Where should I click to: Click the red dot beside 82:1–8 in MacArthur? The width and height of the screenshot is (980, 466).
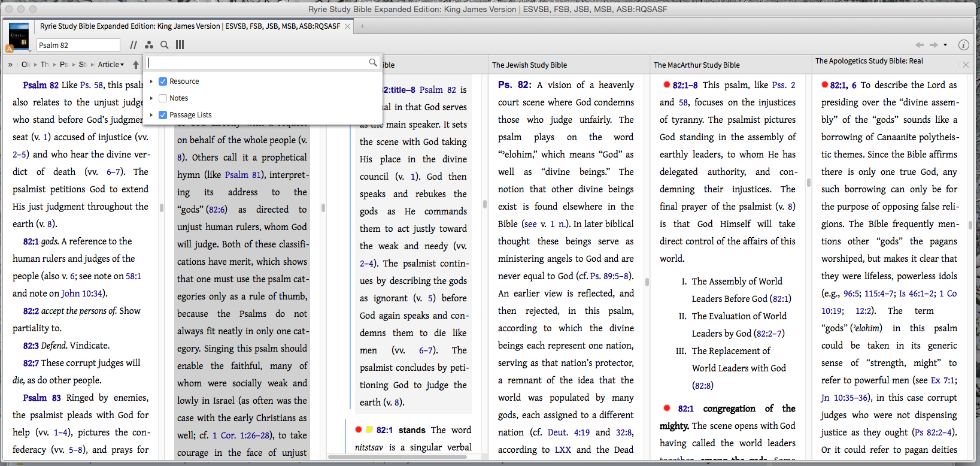(666, 85)
